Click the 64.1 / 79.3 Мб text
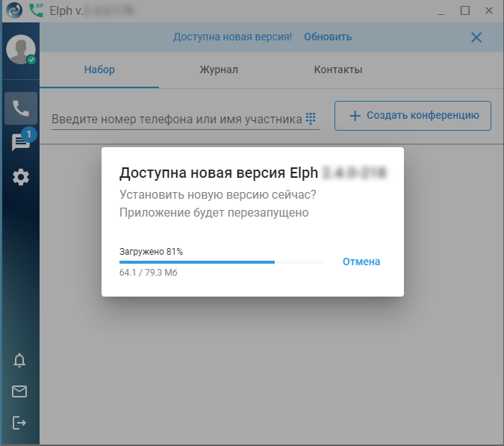504x446 pixels. coord(148,273)
